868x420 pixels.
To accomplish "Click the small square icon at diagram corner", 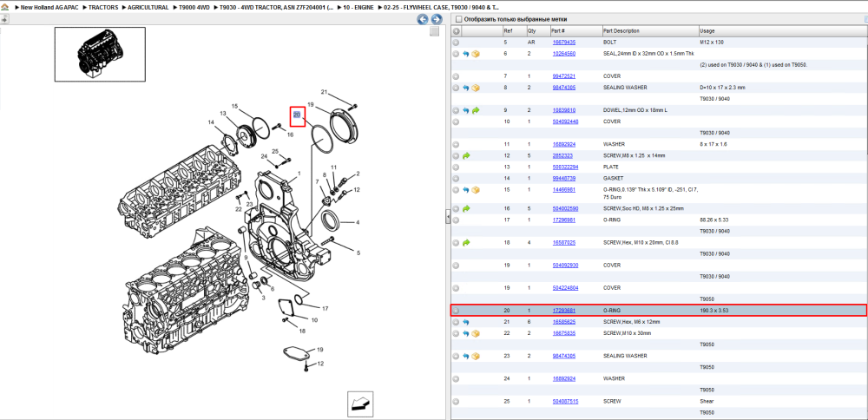I will [435, 31].
